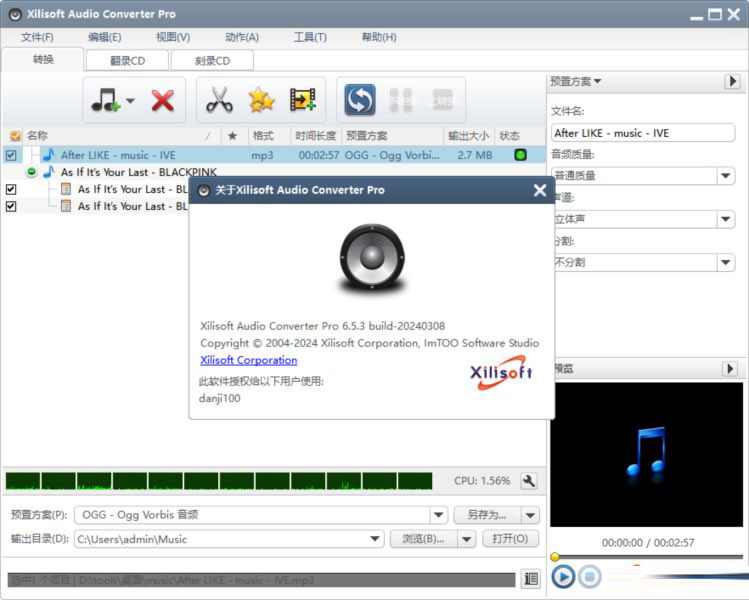Viewport: 749px width, 600px height.
Task: Open the 工具(T) menu
Action: click(x=310, y=37)
